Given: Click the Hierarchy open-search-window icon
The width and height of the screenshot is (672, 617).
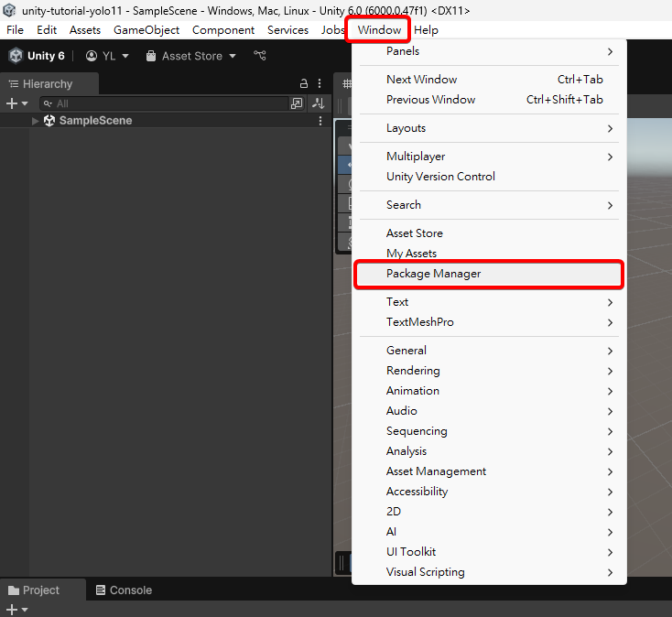Looking at the screenshot, I should pos(297,103).
